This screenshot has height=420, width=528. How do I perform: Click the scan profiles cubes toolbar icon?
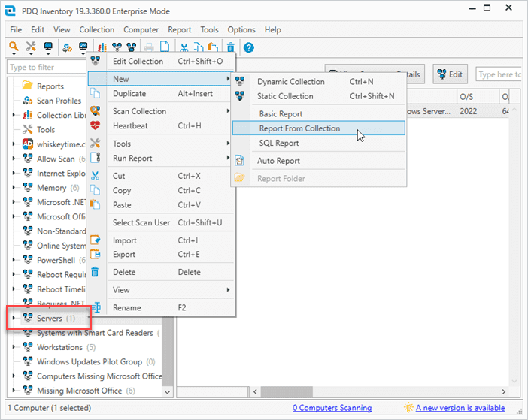point(68,47)
